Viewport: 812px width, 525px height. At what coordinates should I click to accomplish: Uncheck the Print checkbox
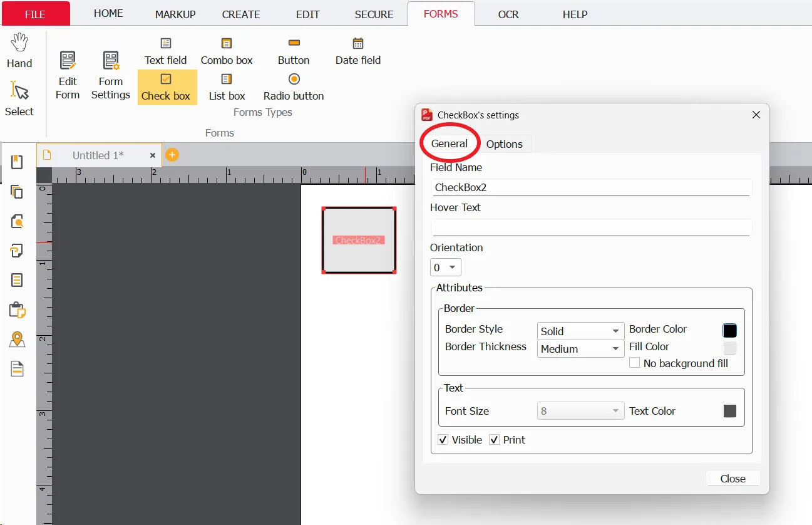(494, 440)
